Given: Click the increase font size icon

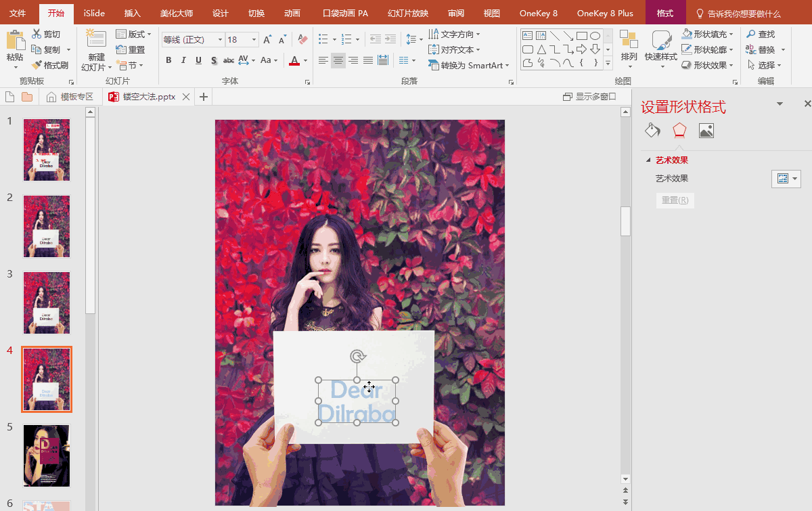Looking at the screenshot, I should pos(267,40).
